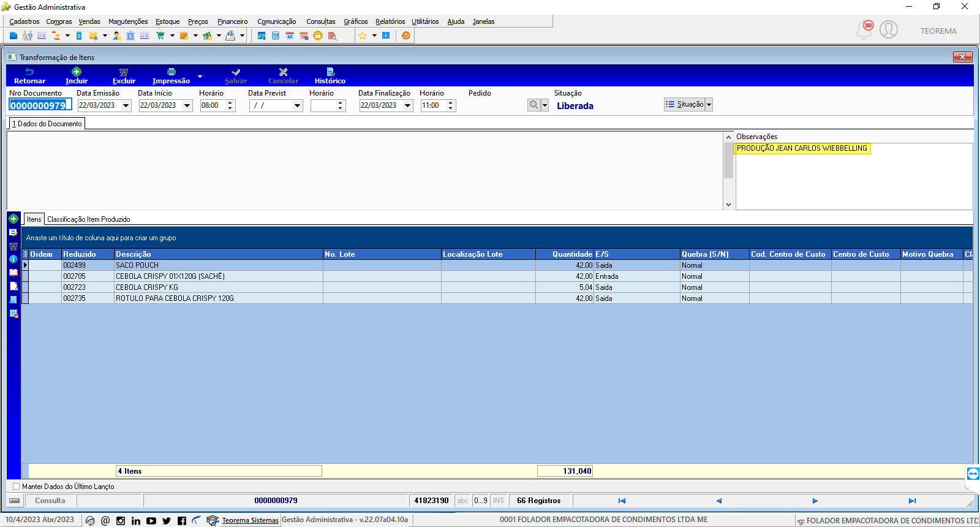Screen dimensions: 980x527
Task: Go to the next record arrow
Action: pyautogui.click(x=815, y=501)
